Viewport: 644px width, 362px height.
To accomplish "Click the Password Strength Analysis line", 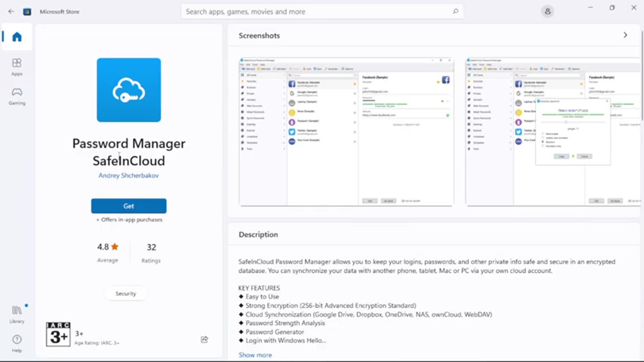I will [282, 323].
